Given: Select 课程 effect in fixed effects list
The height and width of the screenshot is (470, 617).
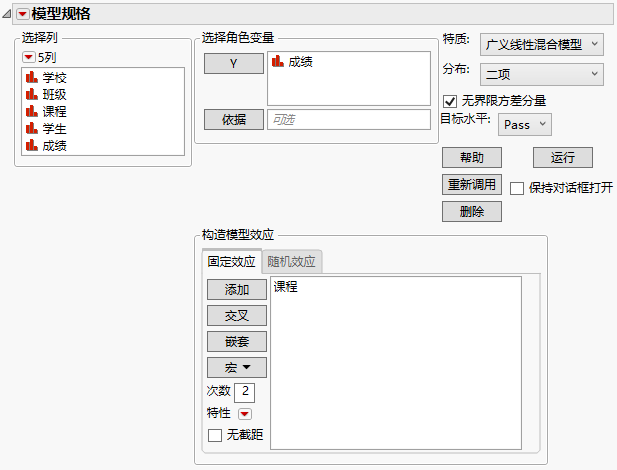Looking at the screenshot, I should tap(286, 287).
